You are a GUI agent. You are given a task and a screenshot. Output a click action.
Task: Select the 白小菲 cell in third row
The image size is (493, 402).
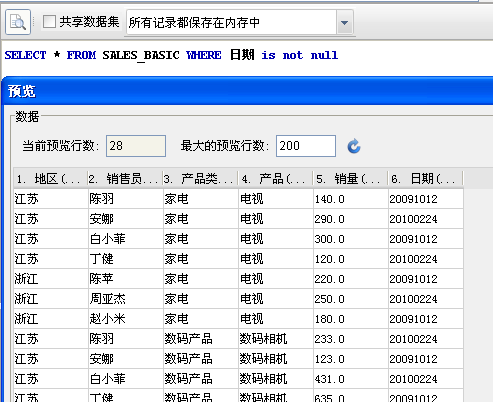pos(126,239)
